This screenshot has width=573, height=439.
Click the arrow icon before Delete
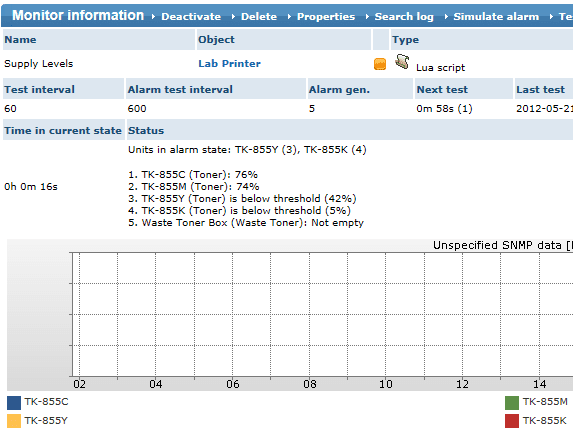(233, 16)
